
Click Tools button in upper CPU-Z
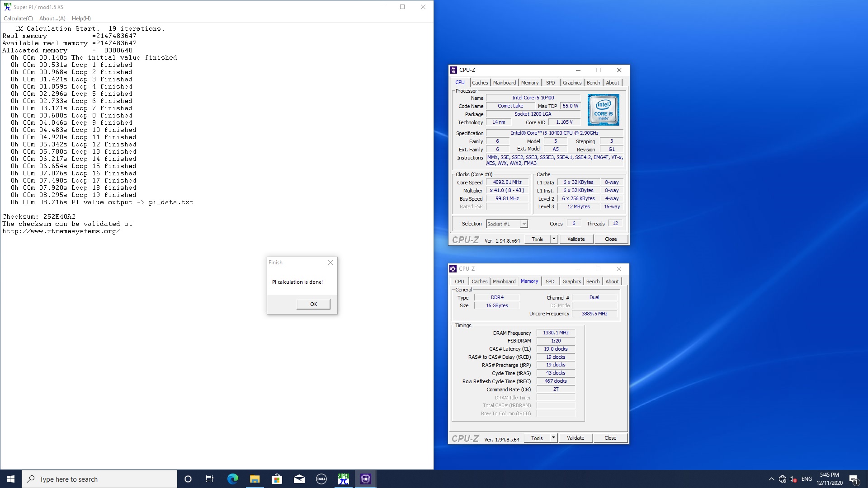coord(538,239)
